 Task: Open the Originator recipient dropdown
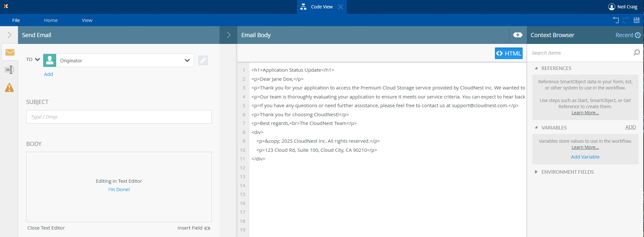coord(187,60)
